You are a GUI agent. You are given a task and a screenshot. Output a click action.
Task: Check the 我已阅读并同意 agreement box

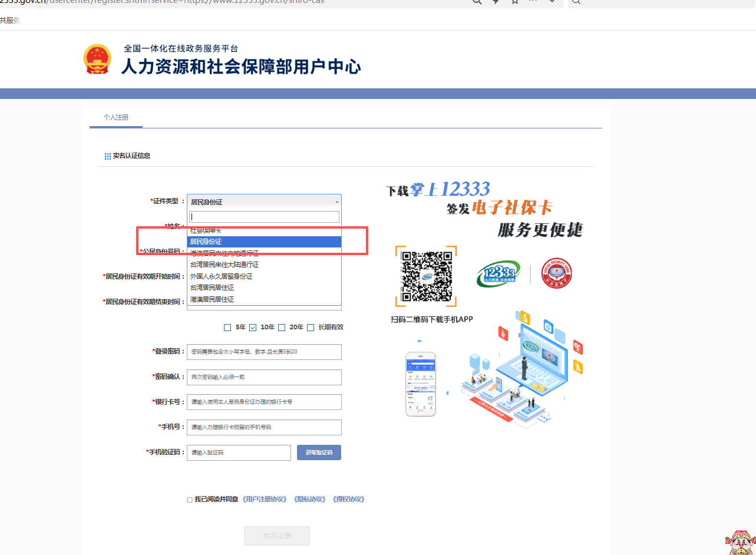pos(190,500)
